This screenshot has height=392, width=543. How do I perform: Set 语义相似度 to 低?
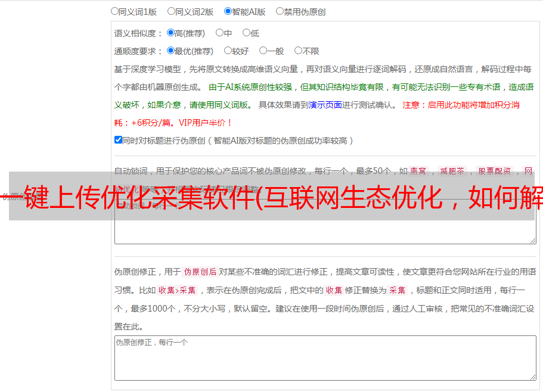pyautogui.click(x=246, y=33)
